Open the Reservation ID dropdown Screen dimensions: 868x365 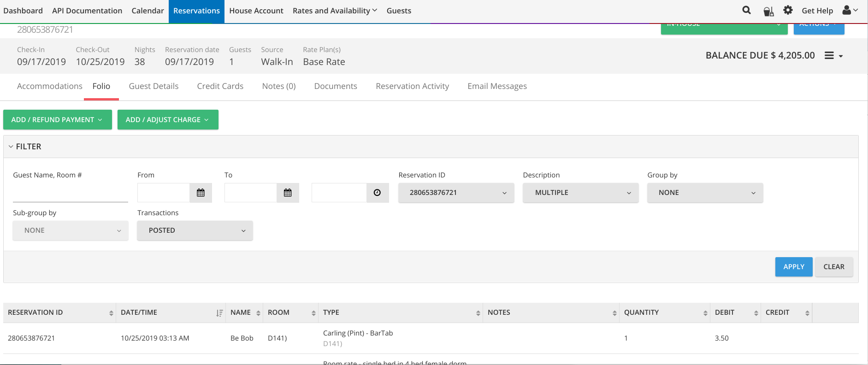456,193
